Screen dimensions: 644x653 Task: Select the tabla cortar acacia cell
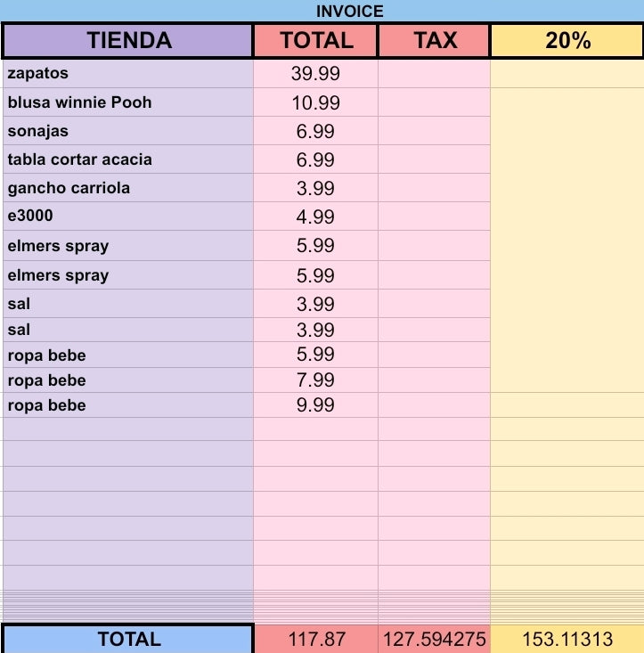point(127,159)
